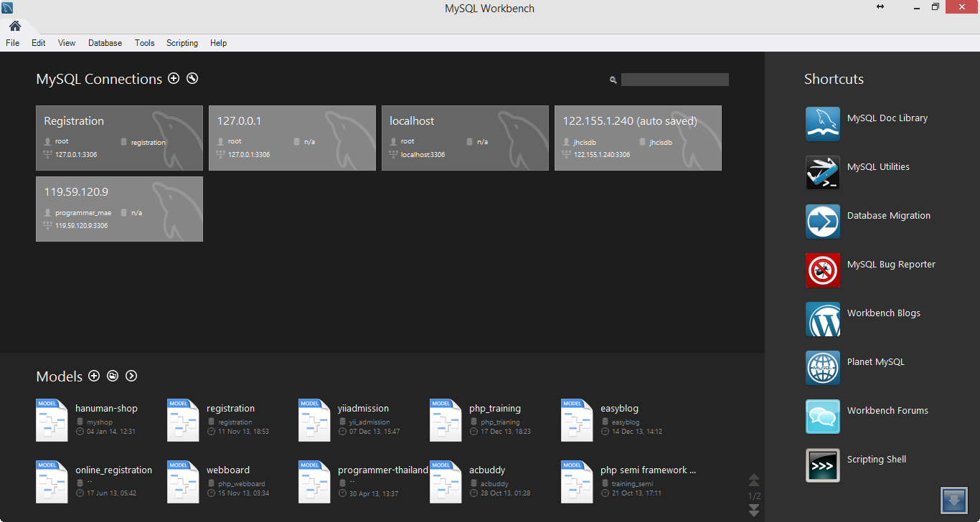This screenshot has height=522, width=980.
Task: Open the Tools menu
Action: click(145, 43)
